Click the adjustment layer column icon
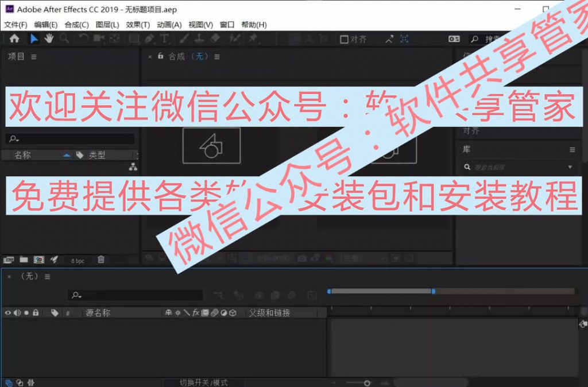The width and height of the screenshot is (588, 387). [223, 313]
